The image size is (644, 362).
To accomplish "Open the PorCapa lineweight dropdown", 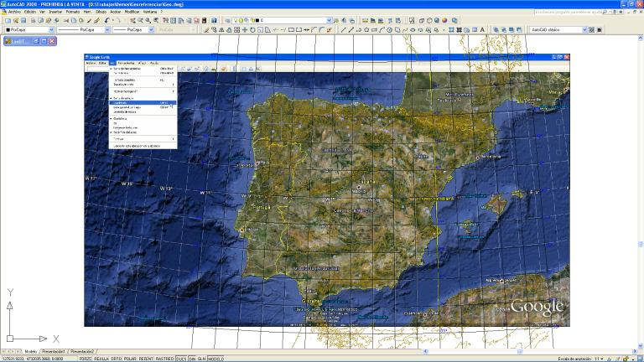I will [151, 30].
